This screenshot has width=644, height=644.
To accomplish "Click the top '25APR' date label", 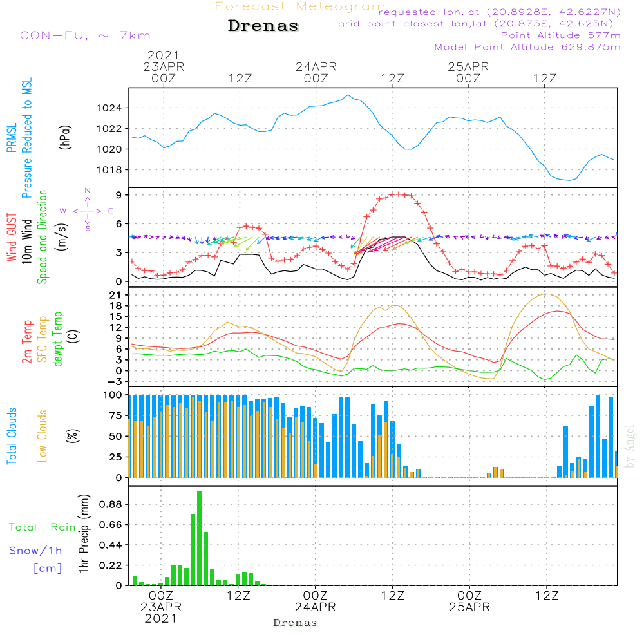I will [468, 66].
